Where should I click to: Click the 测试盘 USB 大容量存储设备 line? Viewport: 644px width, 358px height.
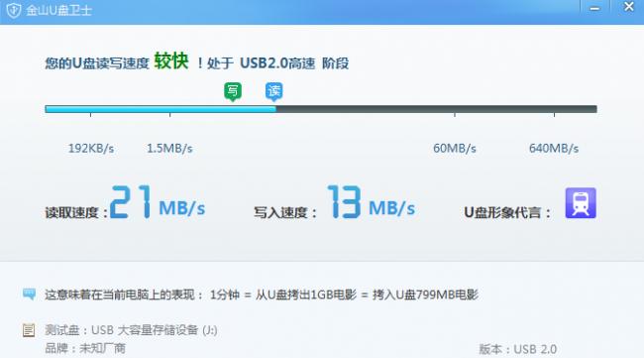point(131,330)
